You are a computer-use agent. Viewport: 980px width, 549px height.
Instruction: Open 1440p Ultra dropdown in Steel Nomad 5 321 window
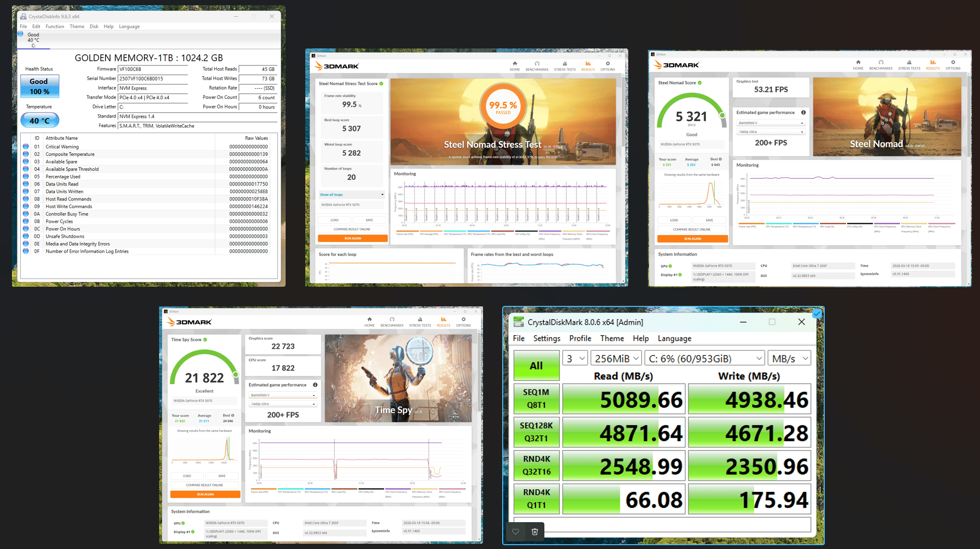tap(770, 132)
